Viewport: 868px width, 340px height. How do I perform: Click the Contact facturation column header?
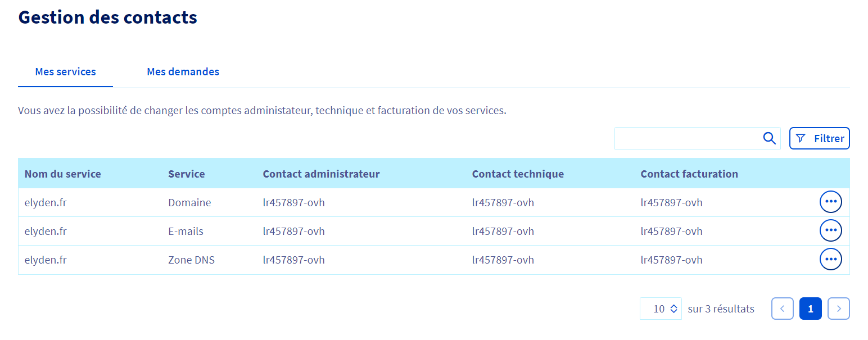coord(689,174)
